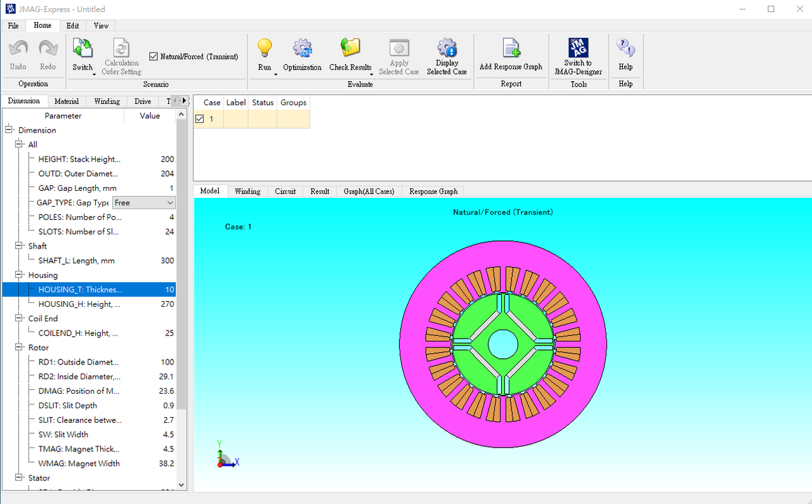Open the Help icon

point(625,49)
